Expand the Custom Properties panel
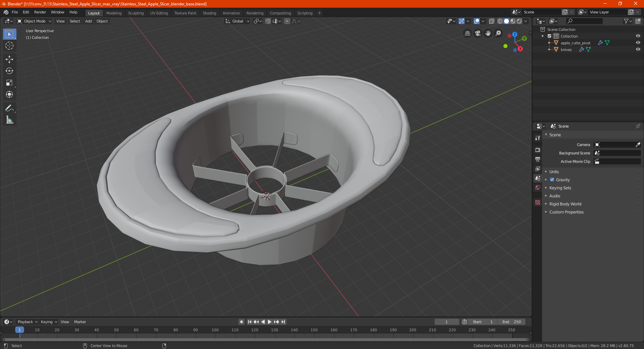644x349 pixels. pyautogui.click(x=566, y=212)
